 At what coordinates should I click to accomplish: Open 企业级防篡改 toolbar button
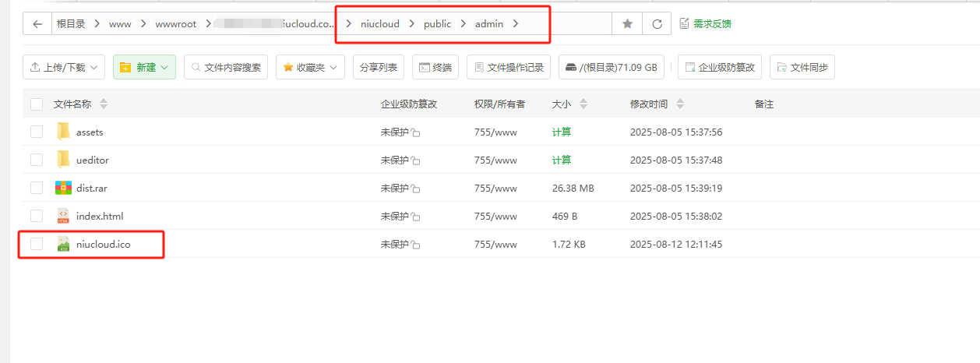tap(720, 67)
